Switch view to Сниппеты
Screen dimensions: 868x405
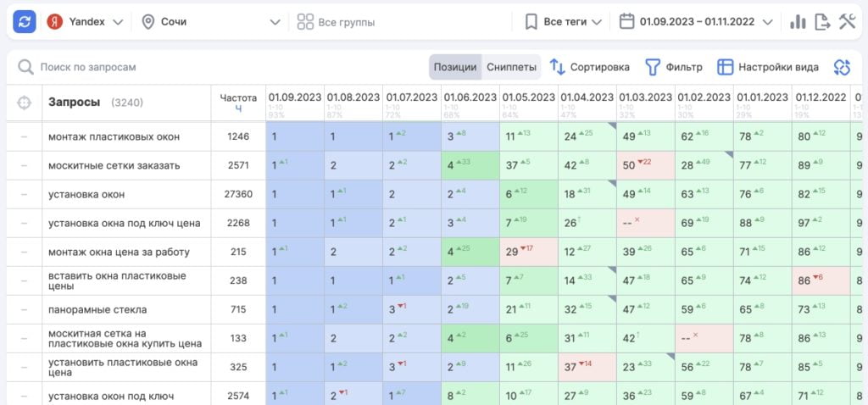(511, 67)
